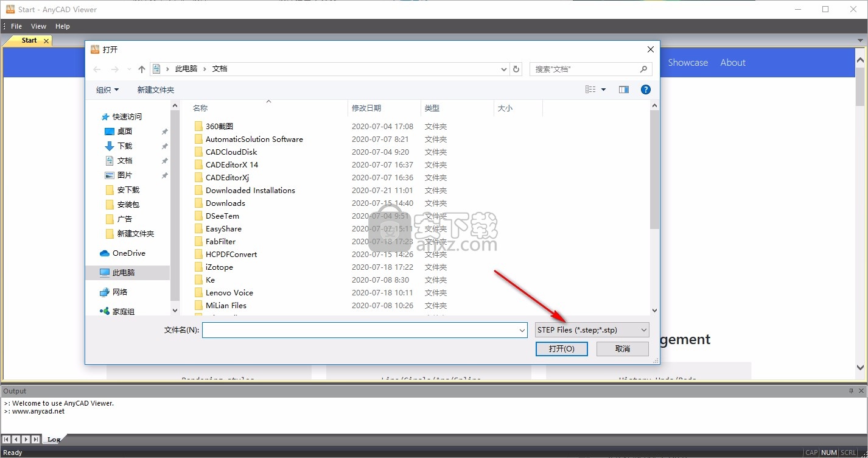Go up one folder level arrow
The image size is (868, 458).
click(142, 69)
